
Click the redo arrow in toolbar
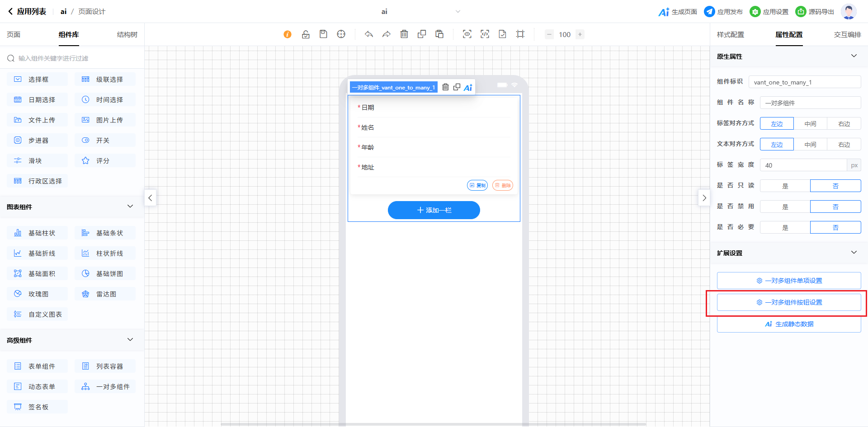(x=386, y=34)
